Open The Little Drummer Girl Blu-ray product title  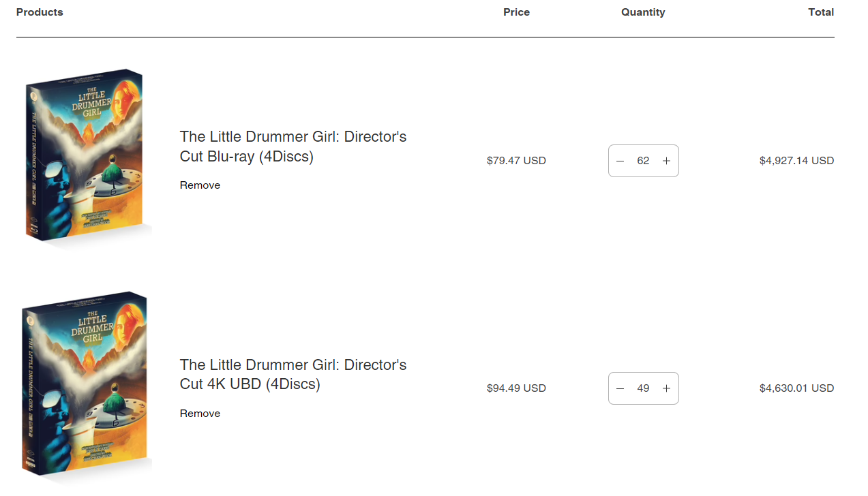293,146
